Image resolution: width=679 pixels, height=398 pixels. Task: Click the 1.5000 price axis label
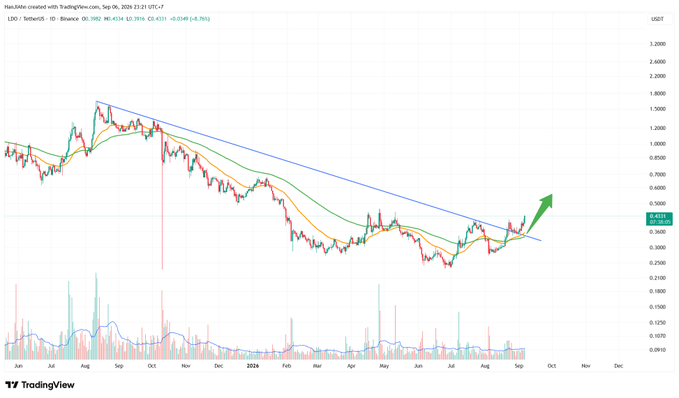coord(657,109)
